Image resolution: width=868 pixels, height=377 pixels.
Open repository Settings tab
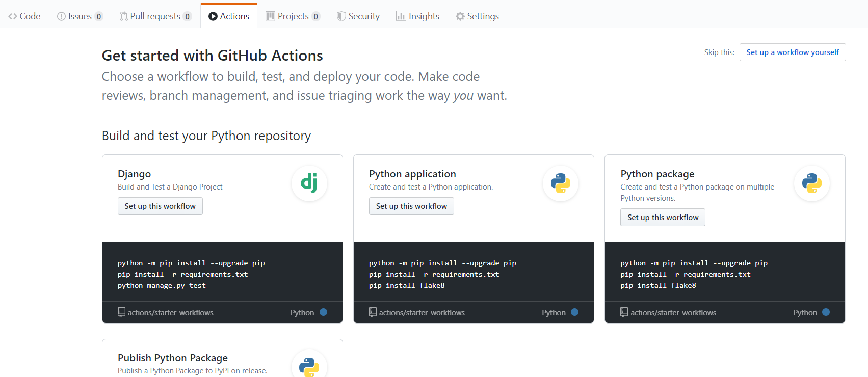477,16
